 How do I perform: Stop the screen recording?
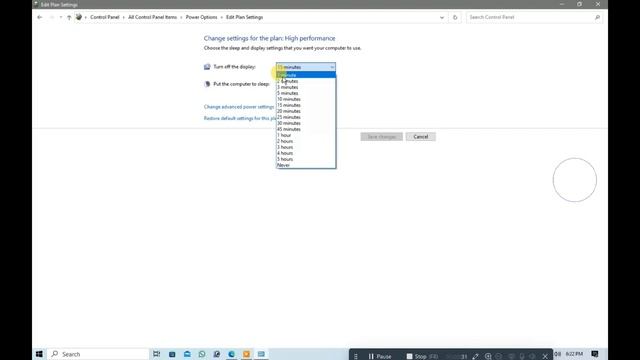tap(422, 356)
